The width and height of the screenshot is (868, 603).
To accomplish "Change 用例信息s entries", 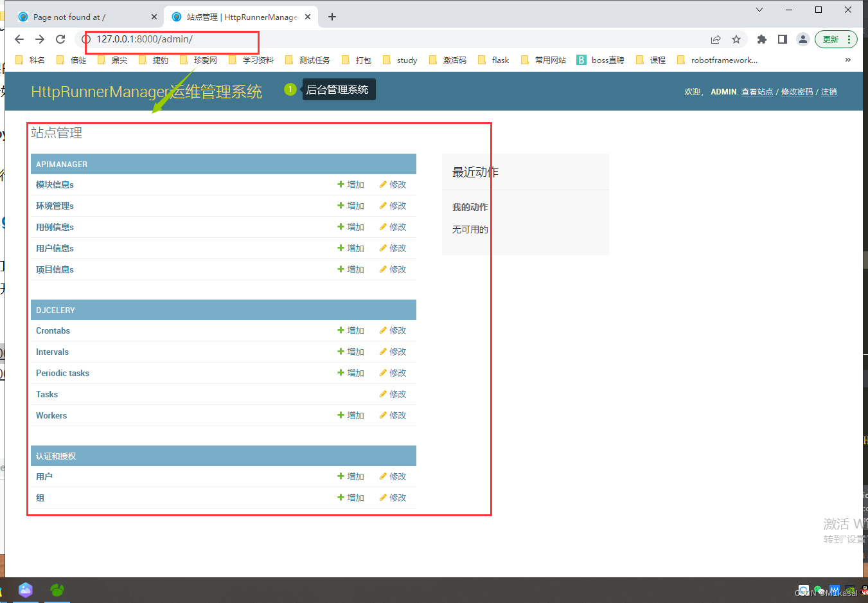I will pos(393,227).
